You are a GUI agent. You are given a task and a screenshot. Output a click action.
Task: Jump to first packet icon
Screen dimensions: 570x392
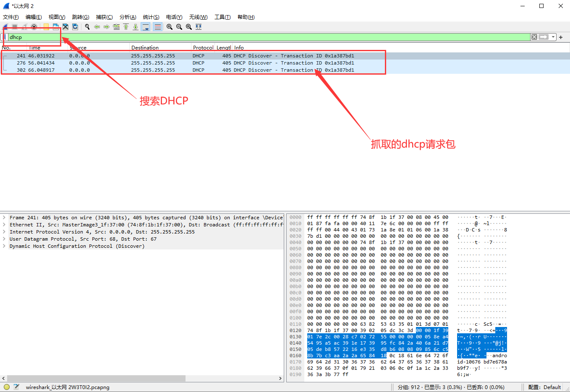[x=126, y=27]
